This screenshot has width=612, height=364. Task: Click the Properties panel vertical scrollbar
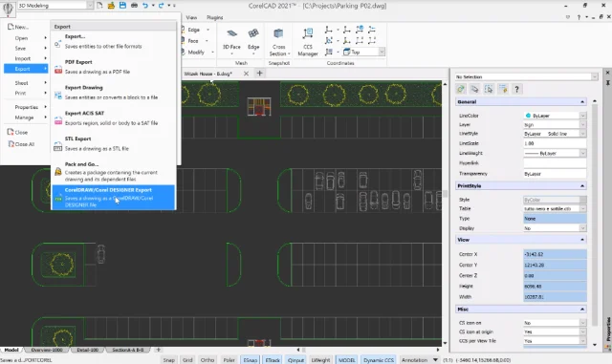(595, 215)
